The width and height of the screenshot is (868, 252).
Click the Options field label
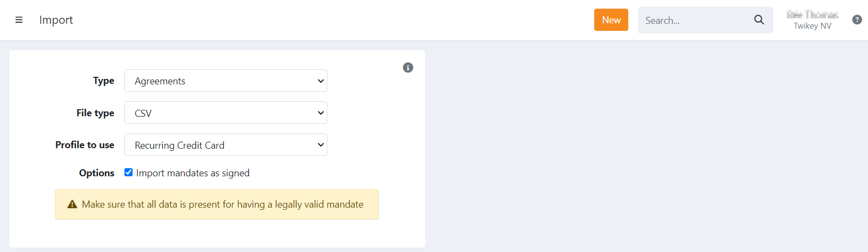pos(96,173)
